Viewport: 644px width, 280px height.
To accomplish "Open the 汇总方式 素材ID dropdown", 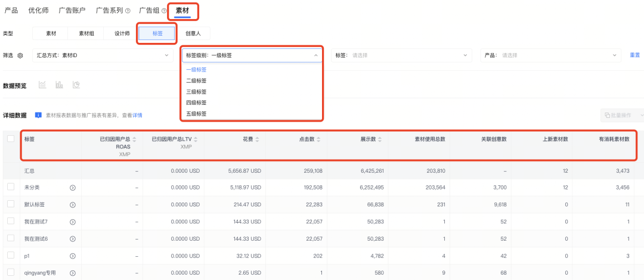I will pos(103,55).
